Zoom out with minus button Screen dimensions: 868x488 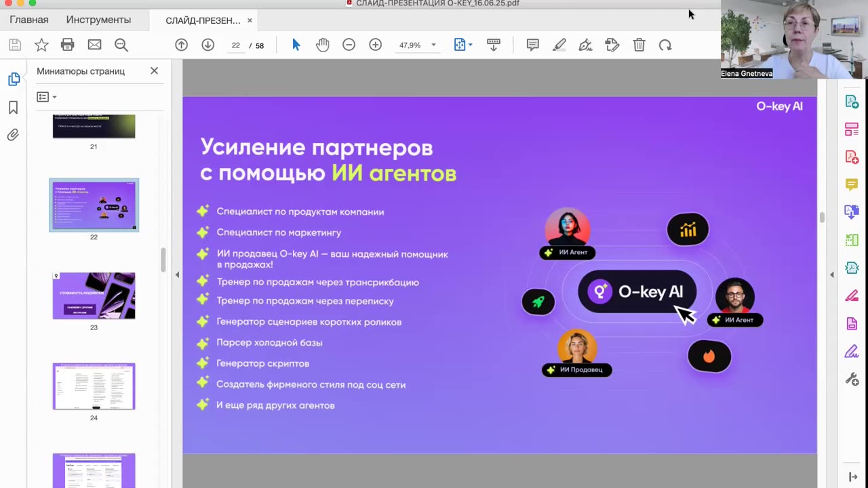point(349,45)
